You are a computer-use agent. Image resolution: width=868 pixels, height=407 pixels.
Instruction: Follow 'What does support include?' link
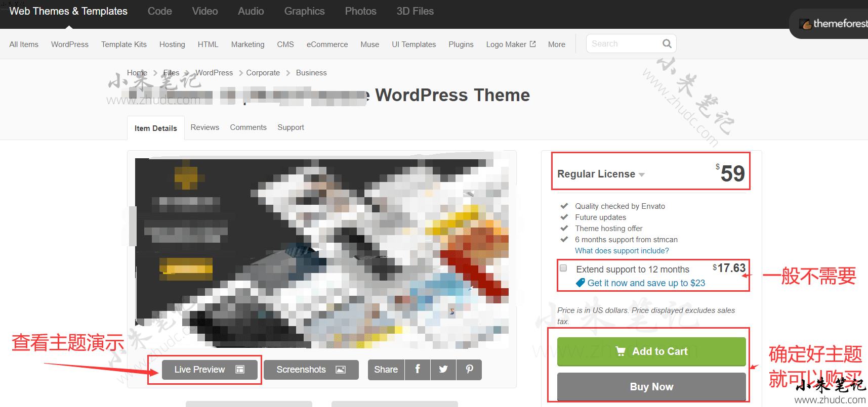point(622,251)
